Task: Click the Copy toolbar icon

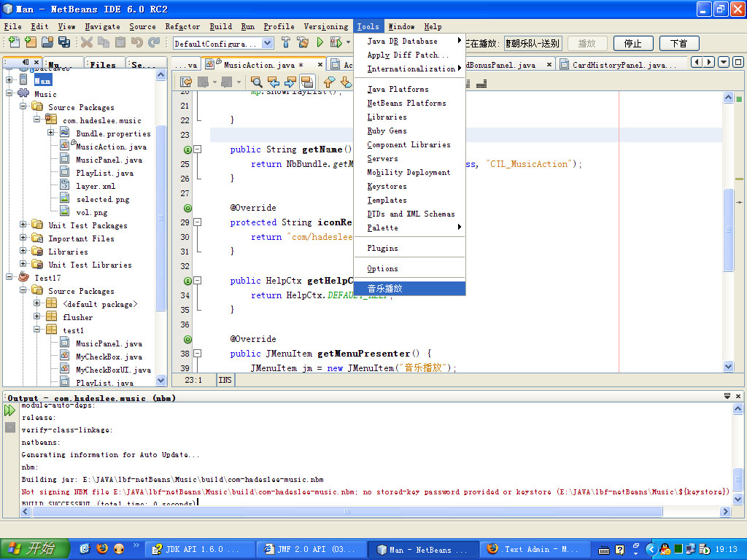Action: (104, 42)
